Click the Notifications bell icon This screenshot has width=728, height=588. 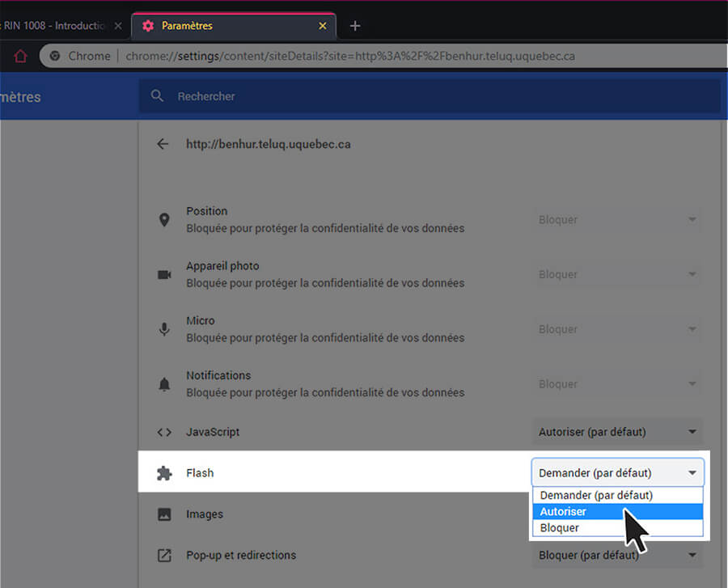pyautogui.click(x=164, y=384)
